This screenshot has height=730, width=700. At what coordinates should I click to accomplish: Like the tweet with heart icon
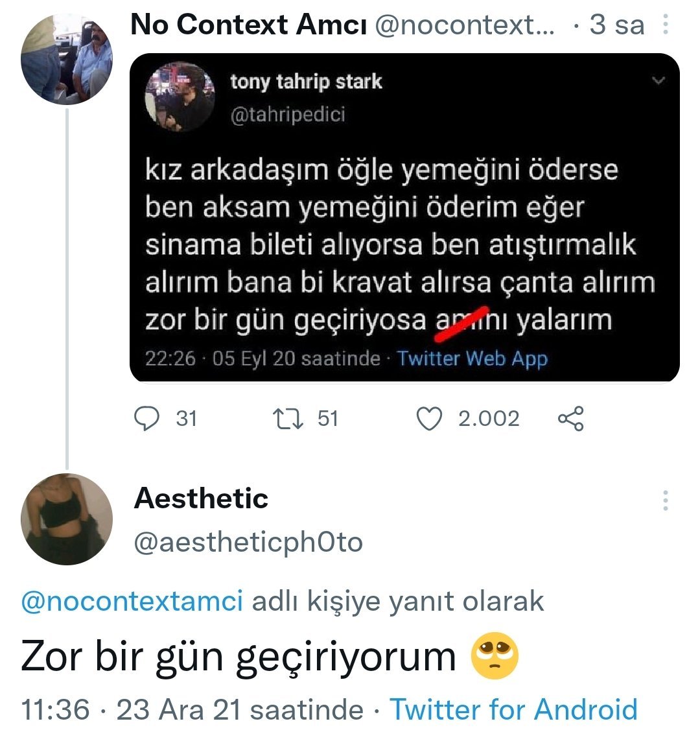click(x=428, y=419)
